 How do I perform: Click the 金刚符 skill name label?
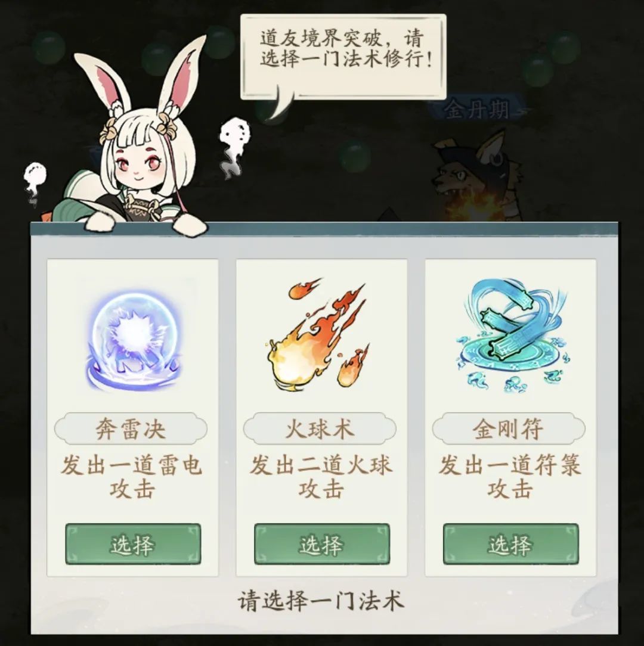point(509,428)
